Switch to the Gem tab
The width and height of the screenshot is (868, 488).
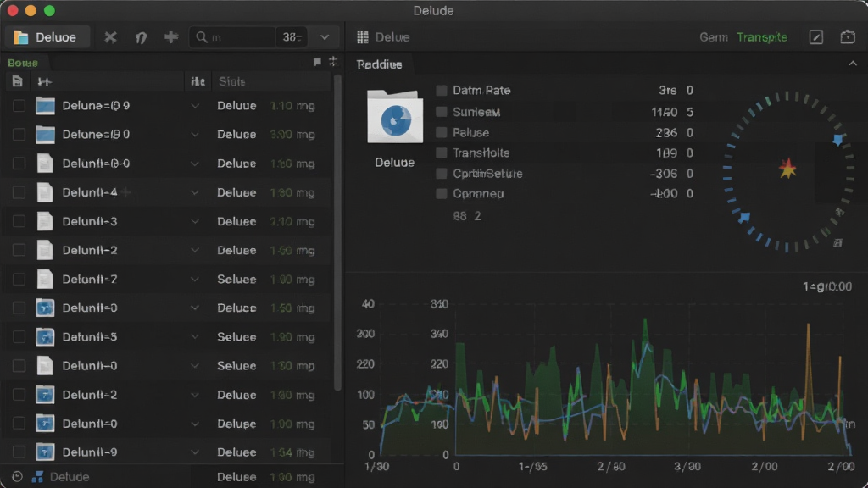click(x=713, y=37)
